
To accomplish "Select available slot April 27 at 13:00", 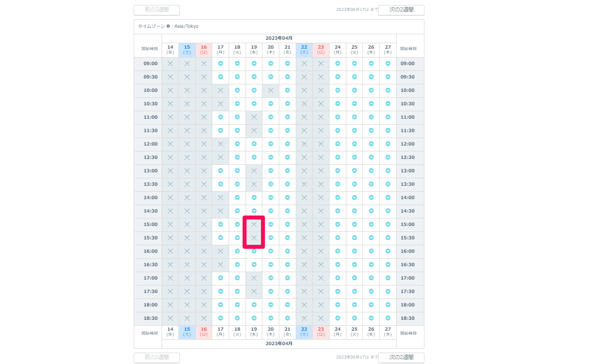I will click(388, 171).
